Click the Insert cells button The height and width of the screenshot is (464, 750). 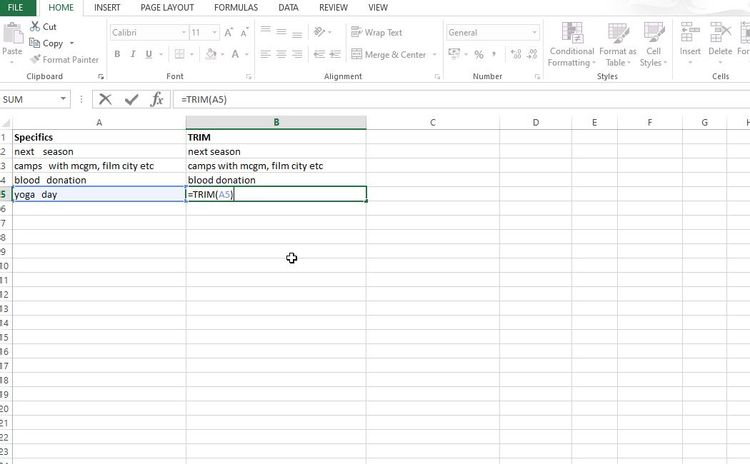(x=690, y=42)
